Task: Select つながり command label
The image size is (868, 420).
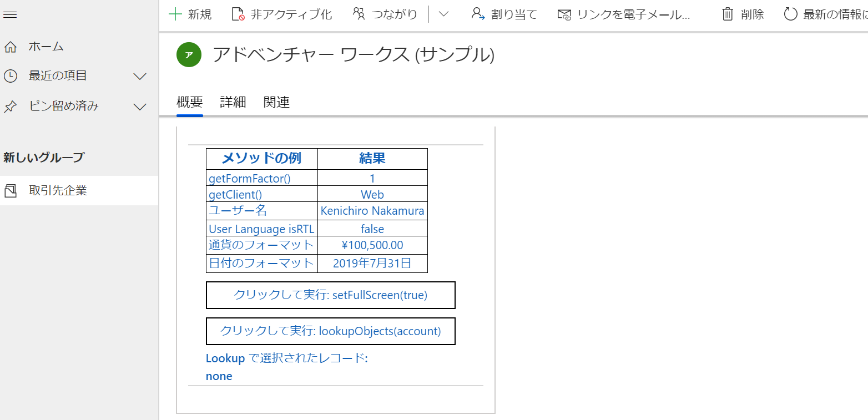Action: (395, 14)
